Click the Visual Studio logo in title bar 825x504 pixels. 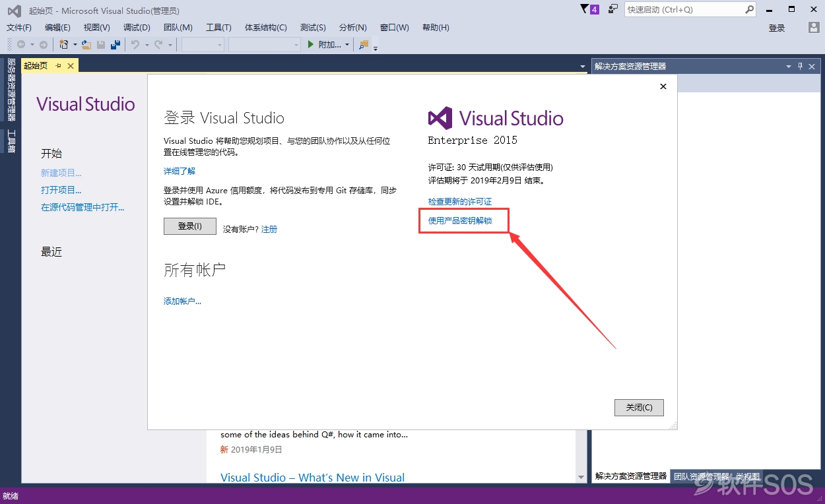[x=14, y=11]
